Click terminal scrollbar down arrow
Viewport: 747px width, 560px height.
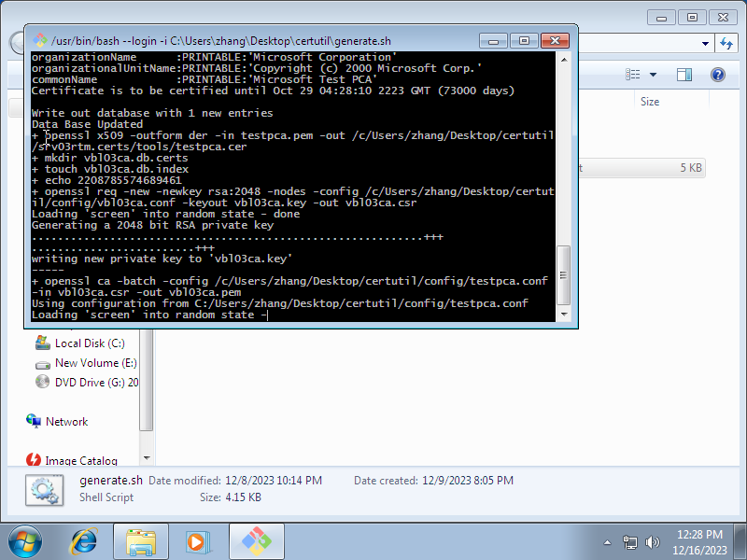pyautogui.click(x=564, y=315)
